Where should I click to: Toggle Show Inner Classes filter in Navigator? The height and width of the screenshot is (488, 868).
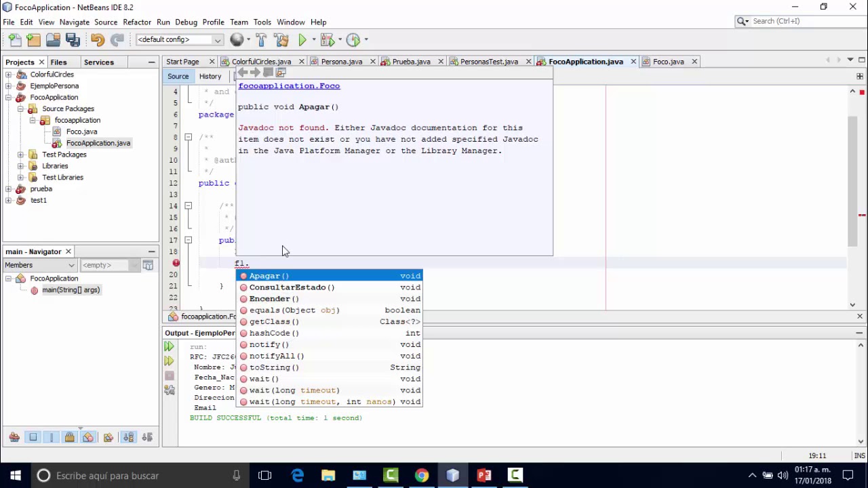pyautogui.click(x=88, y=437)
